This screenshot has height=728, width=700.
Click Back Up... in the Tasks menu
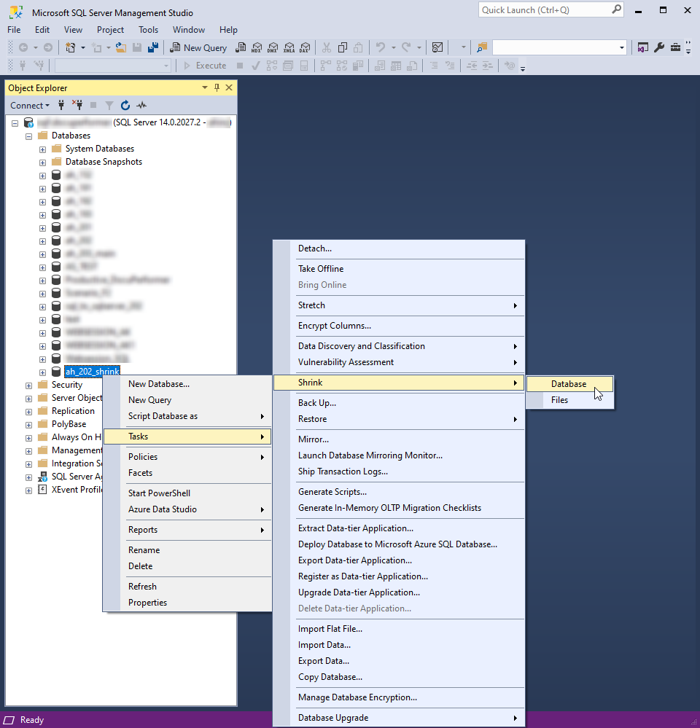(x=317, y=403)
